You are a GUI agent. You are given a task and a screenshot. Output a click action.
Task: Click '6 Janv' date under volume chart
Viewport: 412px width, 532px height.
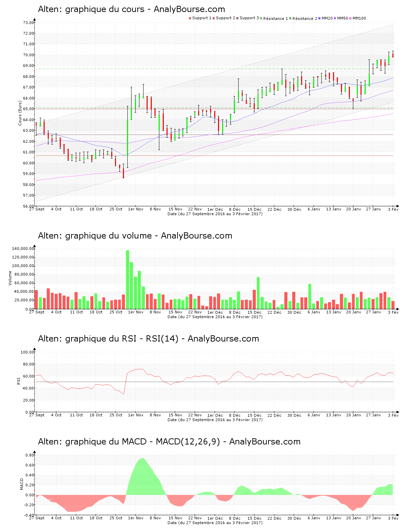(314, 312)
